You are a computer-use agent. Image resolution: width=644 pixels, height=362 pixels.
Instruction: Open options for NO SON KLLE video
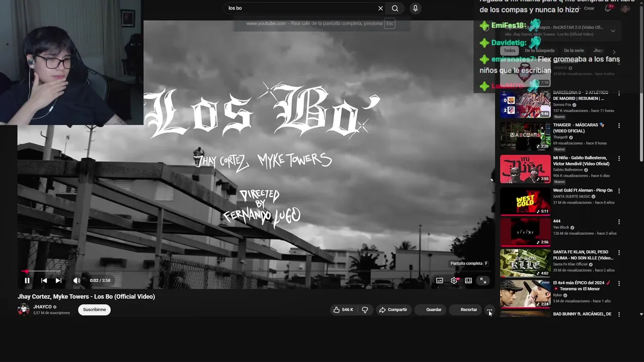tap(619, 252)
